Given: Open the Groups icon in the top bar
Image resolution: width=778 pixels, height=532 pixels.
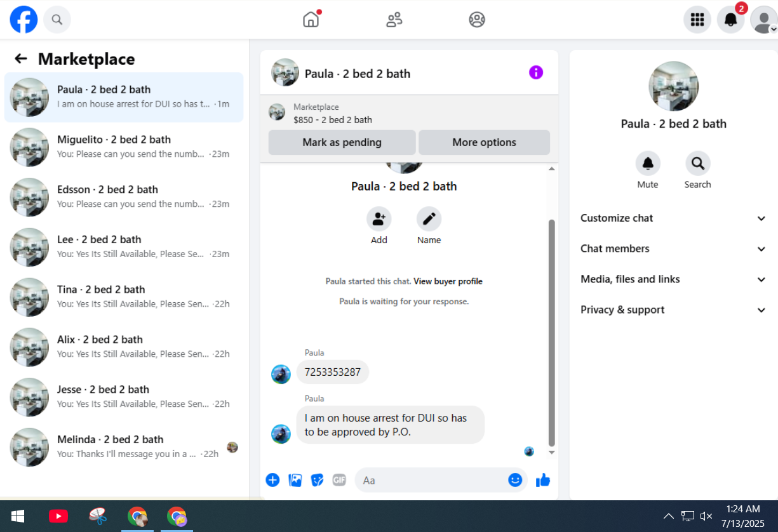Looking at the screenshot, I should click(477, 20).
